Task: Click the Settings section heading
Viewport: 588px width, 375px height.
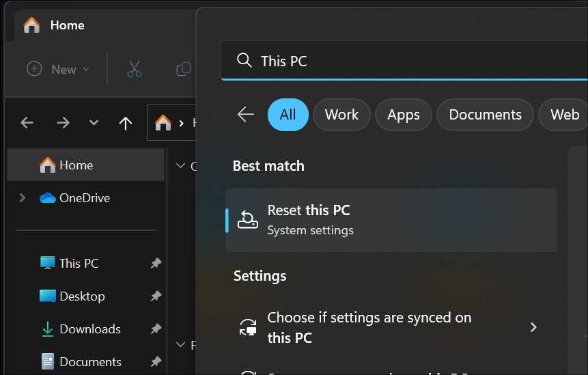Action: click(260, 276)
